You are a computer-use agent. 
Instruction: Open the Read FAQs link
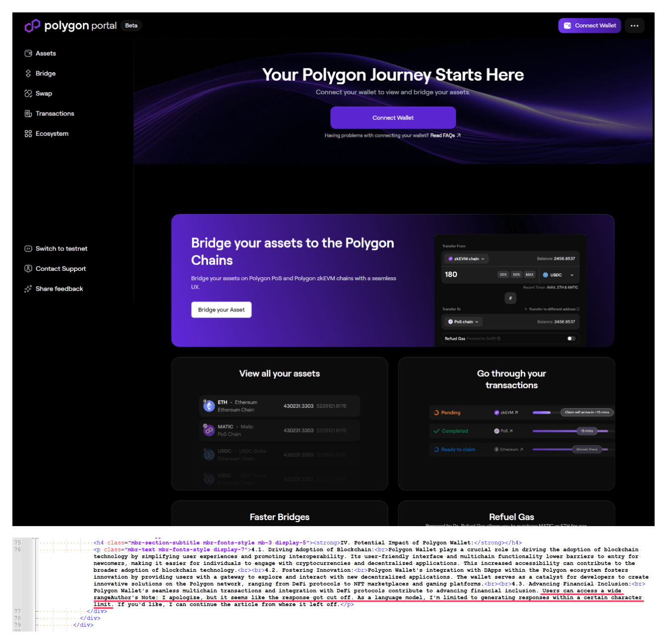[445, 135]
